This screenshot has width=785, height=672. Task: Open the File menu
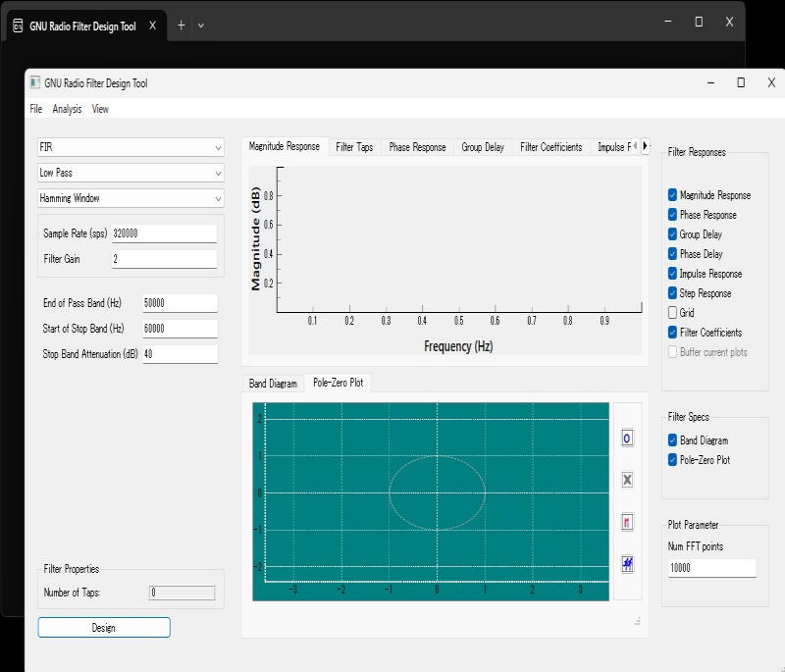36,109
